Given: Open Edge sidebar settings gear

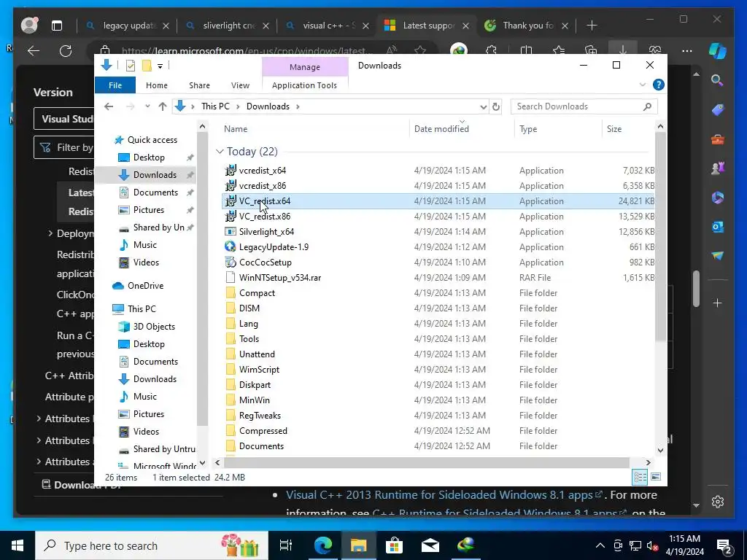Looking at the screenshot, I should (718, 502).
